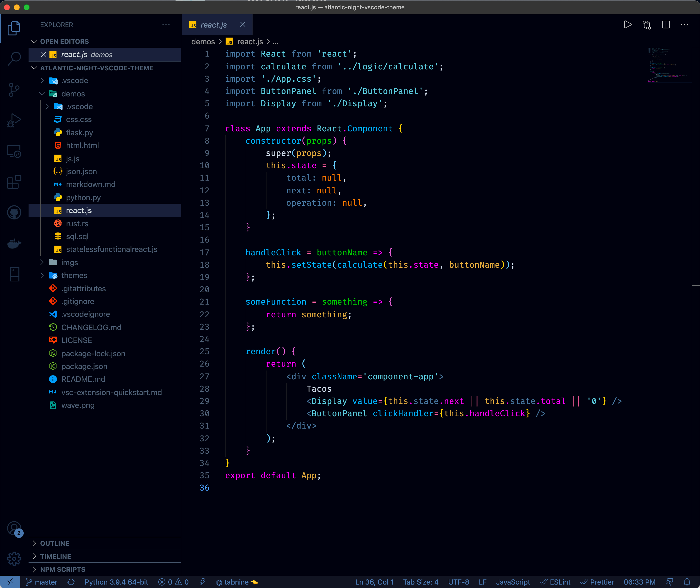Split the editor to the right
The image size is (700, 588).
pos(666,25)
